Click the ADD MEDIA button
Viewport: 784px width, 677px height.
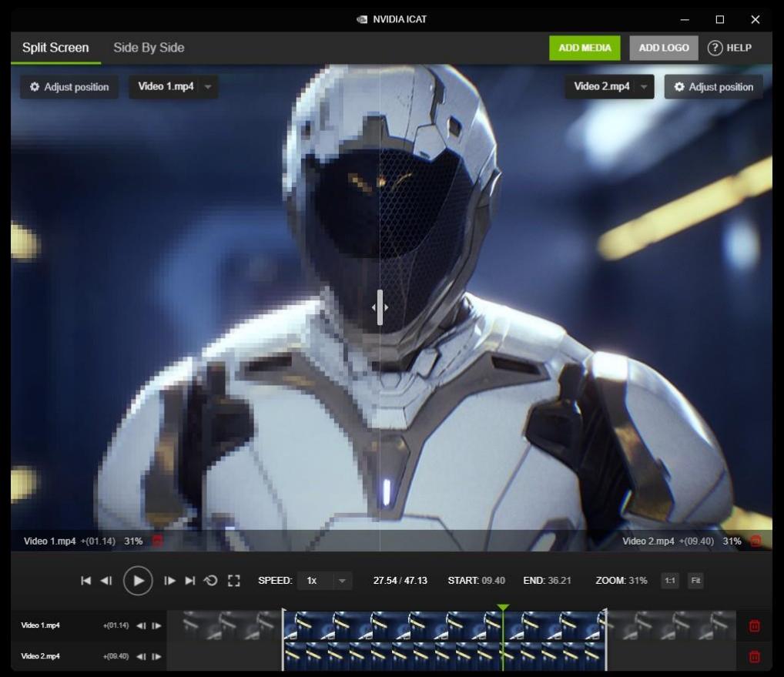pos(585,48)
